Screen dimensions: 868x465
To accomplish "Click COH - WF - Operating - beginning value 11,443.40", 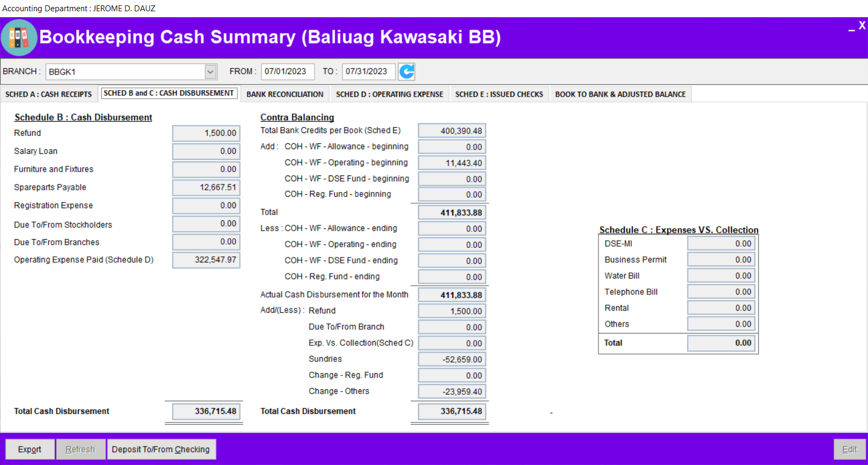I will [x=452, y=163].
